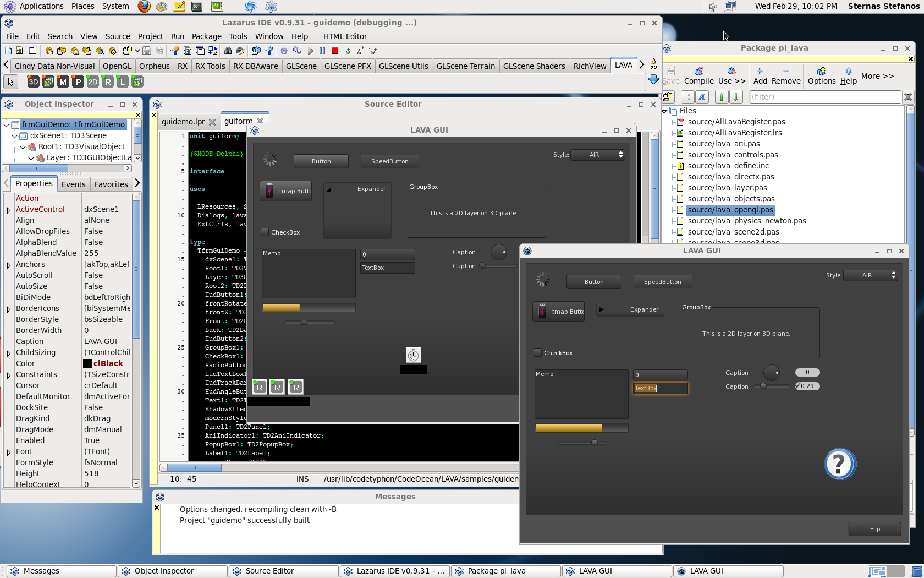Image resolution: width=924 pixels, height=578 pixels.
Task: Switch to Favorites tab in Object Inspector
Action: click(x=111, y=184)
